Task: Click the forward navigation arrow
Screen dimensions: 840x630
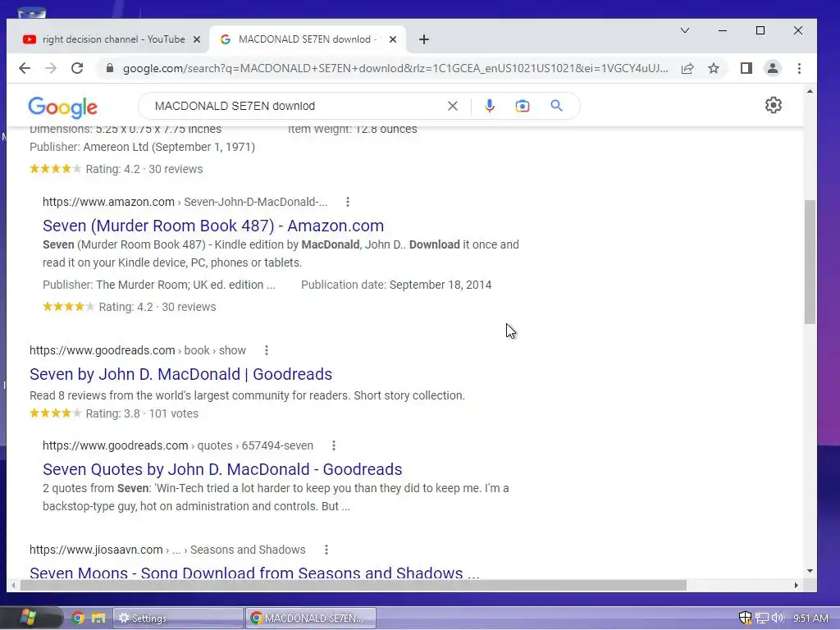Action: coord(51,68)
